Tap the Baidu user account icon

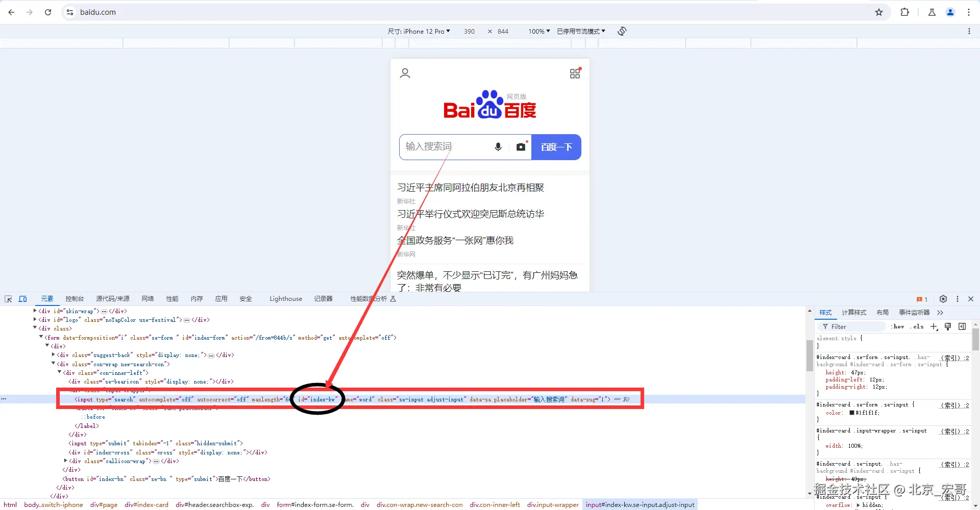(x=405, y=73)
